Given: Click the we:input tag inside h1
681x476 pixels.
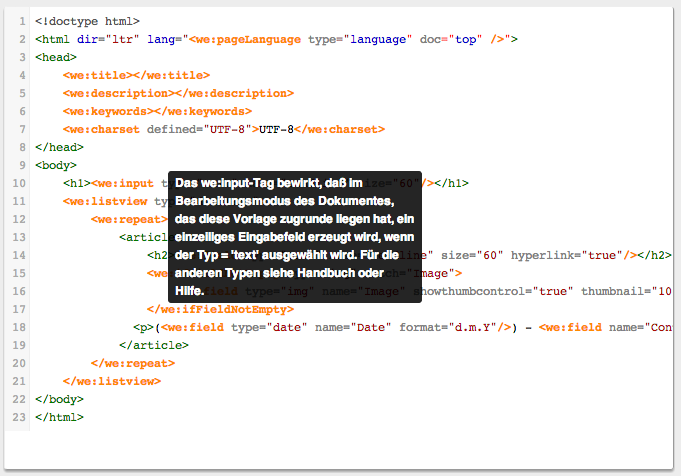Looking at the screenshot, I should pyautogui.click(x=125, y=183).
